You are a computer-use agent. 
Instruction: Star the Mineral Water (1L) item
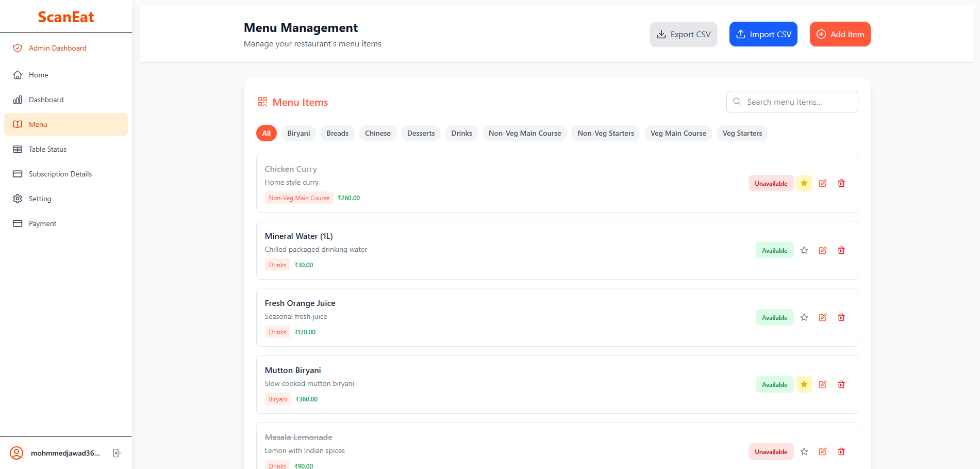pos(804,250)
